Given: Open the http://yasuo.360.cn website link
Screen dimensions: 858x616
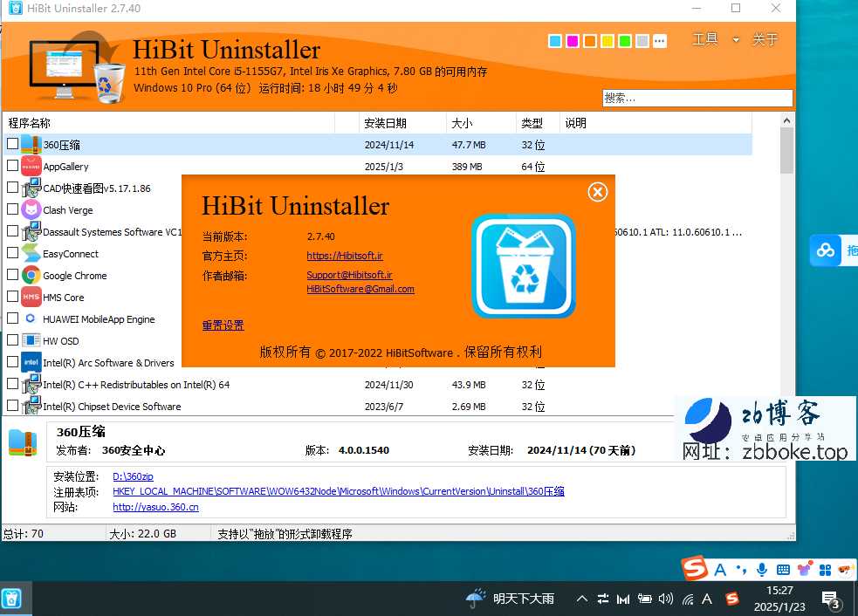Looking at the screenshot, I should (x=156, y=507).
